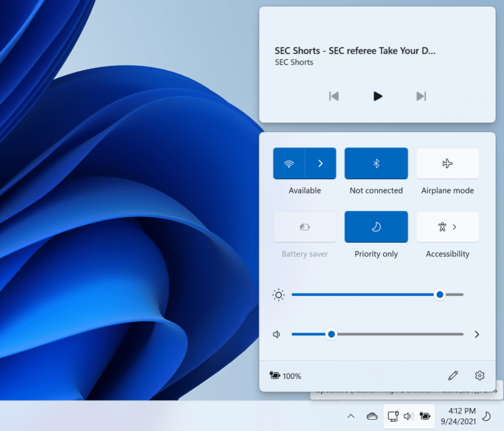
Task: Show hidden icons taskbar chevron
Action: [351, 416]
